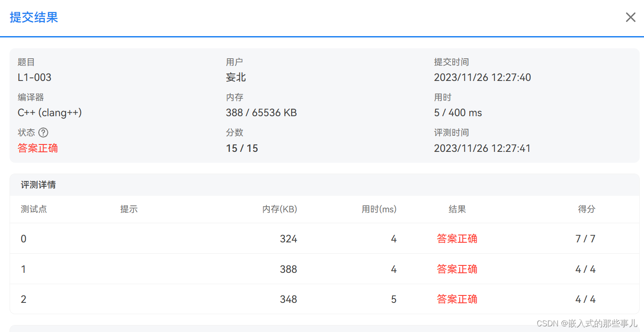The width and height of the screenshot is (644, 332).
Task: Click the score 15 / 15
Action: (x=242, y=148)
